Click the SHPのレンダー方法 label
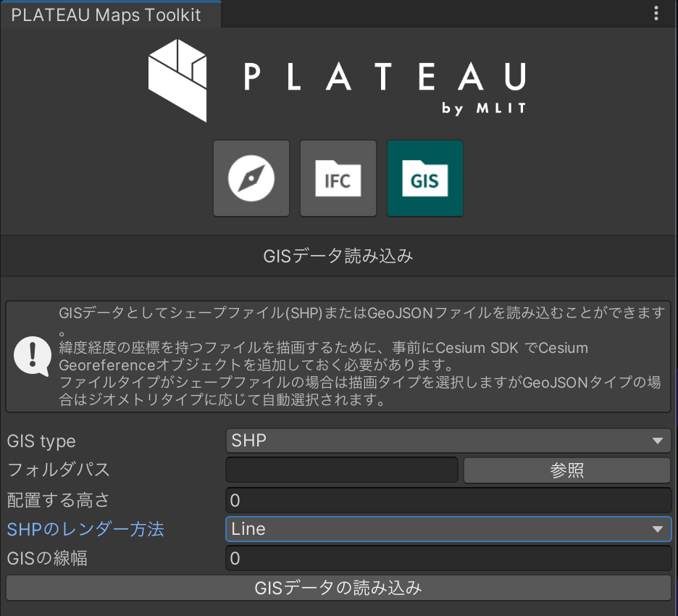The height and width of the screenshot is (616, 678). [x=85, y=530]
